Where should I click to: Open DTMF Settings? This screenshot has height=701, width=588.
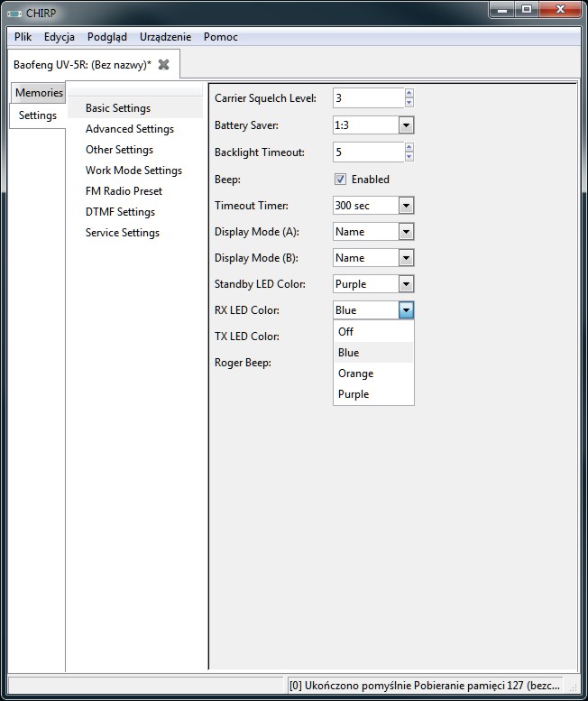135,211
